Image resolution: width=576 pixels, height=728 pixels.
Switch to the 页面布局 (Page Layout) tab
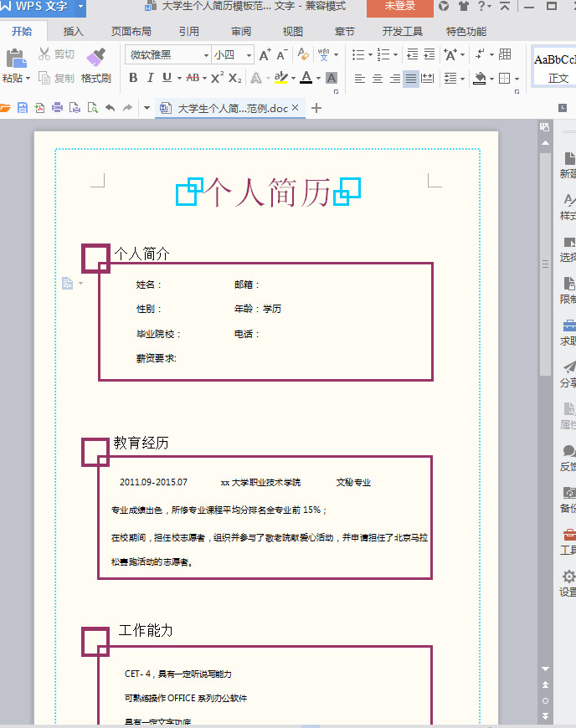coord(131,32)
